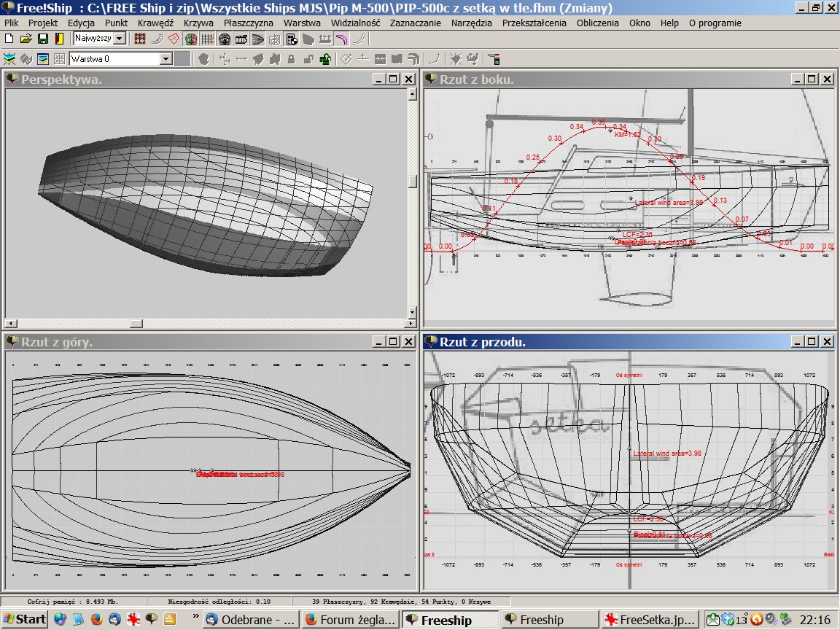Toggle the control net display button
This screenshot has height=630, width=840.
pyautogui.click(x=140, y=39)
